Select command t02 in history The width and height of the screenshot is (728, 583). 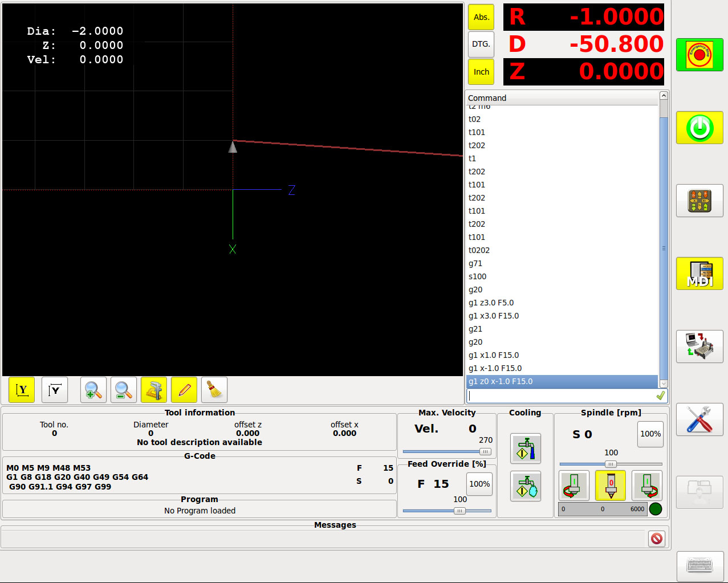click(562, 119)
